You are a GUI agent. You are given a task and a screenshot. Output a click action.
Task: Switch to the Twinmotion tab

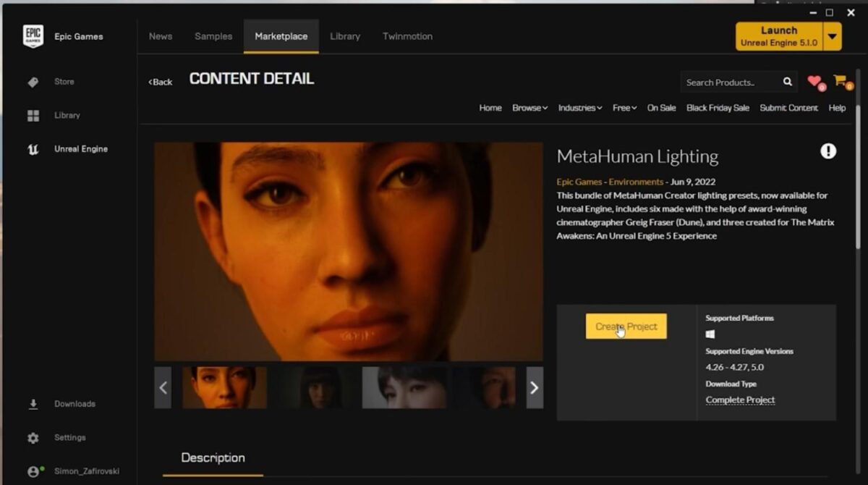click(x=407, y=36)
